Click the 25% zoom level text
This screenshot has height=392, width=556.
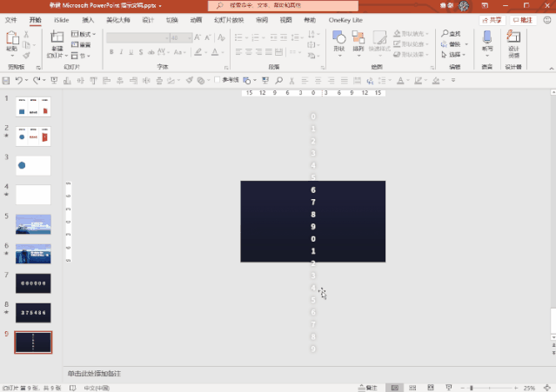529,389
